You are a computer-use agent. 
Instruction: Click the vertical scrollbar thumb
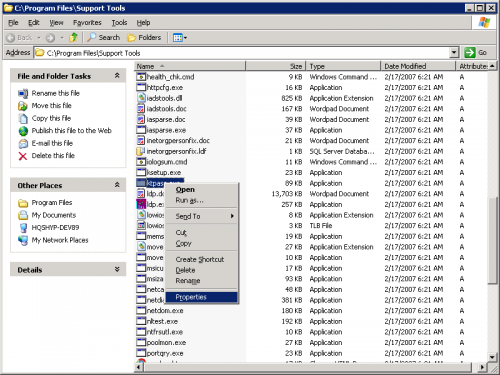point(492,241)
